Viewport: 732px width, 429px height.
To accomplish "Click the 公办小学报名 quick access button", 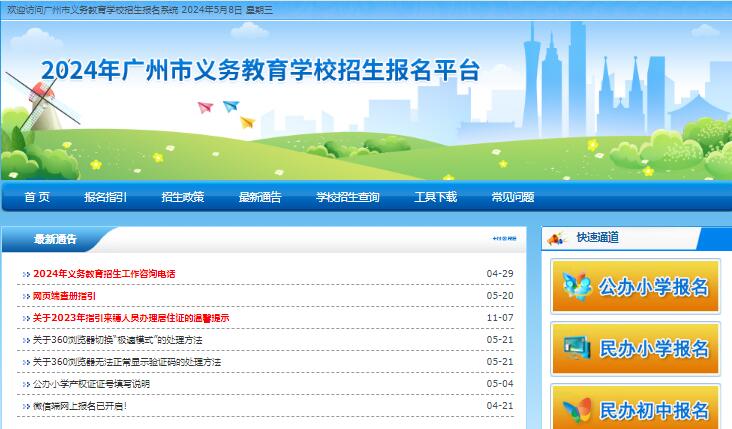I will tap(635, 286).
